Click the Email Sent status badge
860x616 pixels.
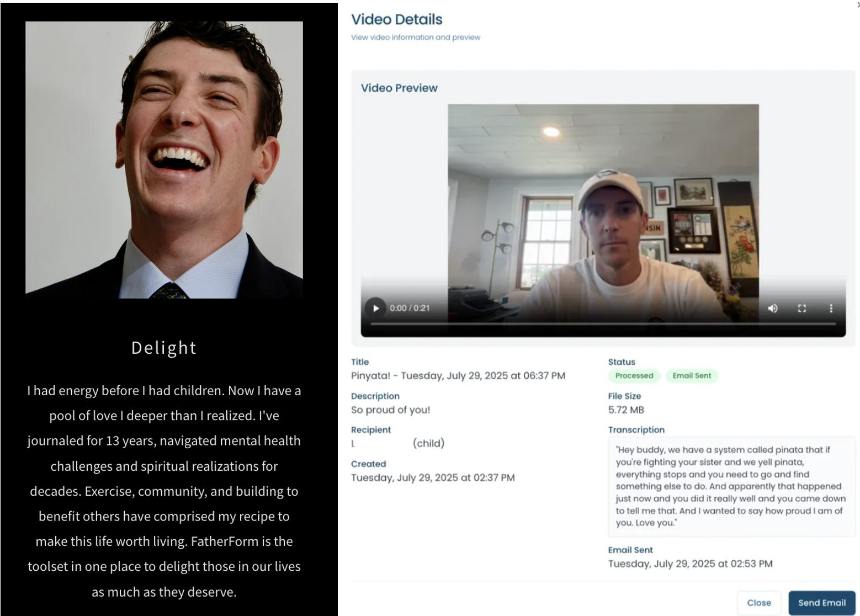coord(691,376)
